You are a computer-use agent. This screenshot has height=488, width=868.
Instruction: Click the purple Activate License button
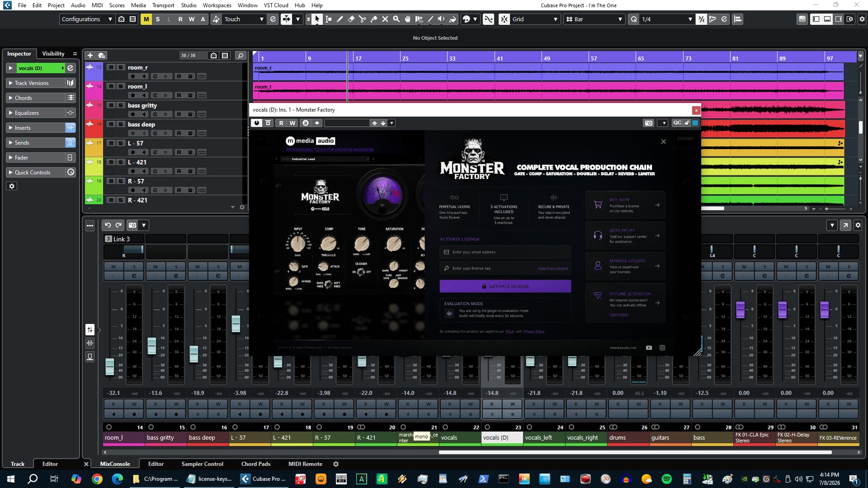(505, 286)
